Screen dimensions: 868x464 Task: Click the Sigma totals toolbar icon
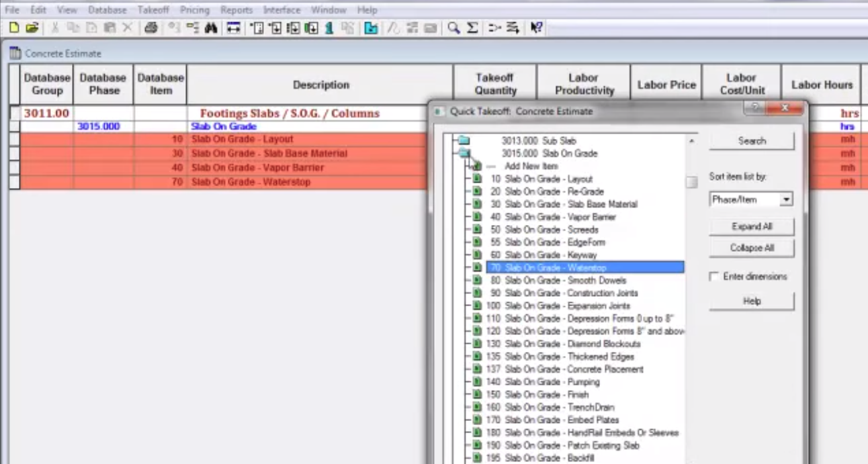(472, 28)
